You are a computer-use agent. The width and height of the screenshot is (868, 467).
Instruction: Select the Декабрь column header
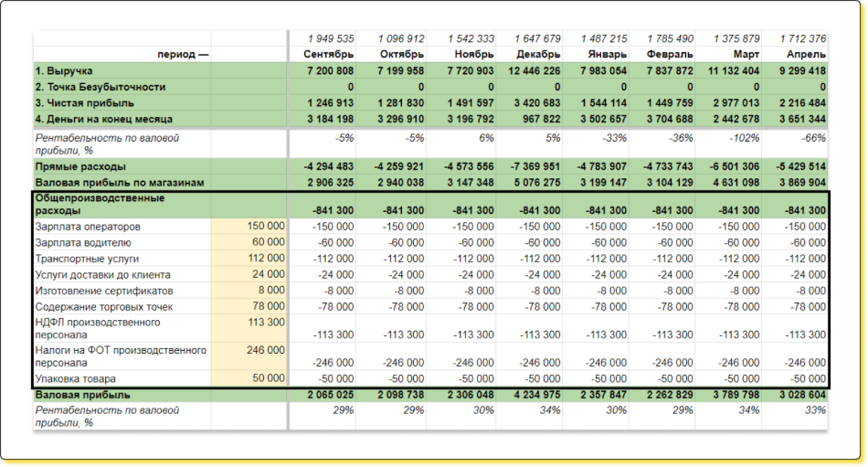(538, 54)
